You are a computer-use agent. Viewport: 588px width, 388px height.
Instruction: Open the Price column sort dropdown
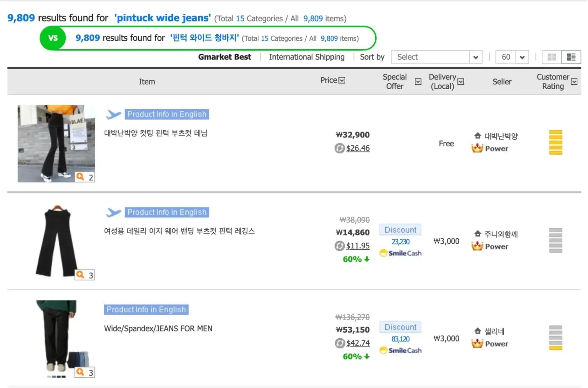point(342,80)
